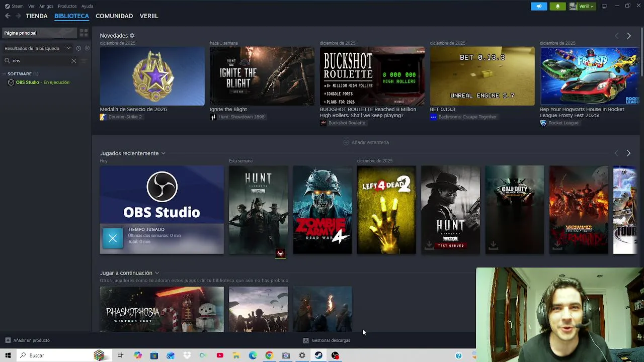The height and width of the screenshot is (362, 644).
Task: Open the Hunt Test Server cover
Action: click(x=450, y=210)
